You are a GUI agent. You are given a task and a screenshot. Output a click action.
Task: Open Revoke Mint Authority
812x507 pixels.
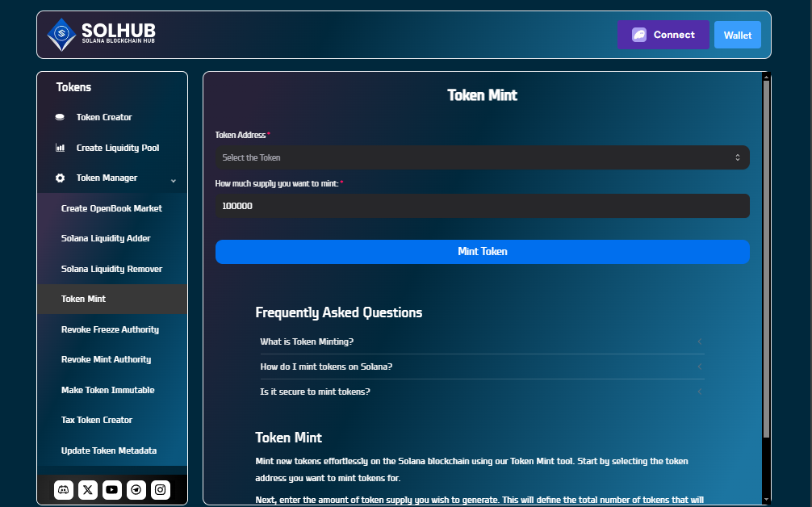point(106,359)
